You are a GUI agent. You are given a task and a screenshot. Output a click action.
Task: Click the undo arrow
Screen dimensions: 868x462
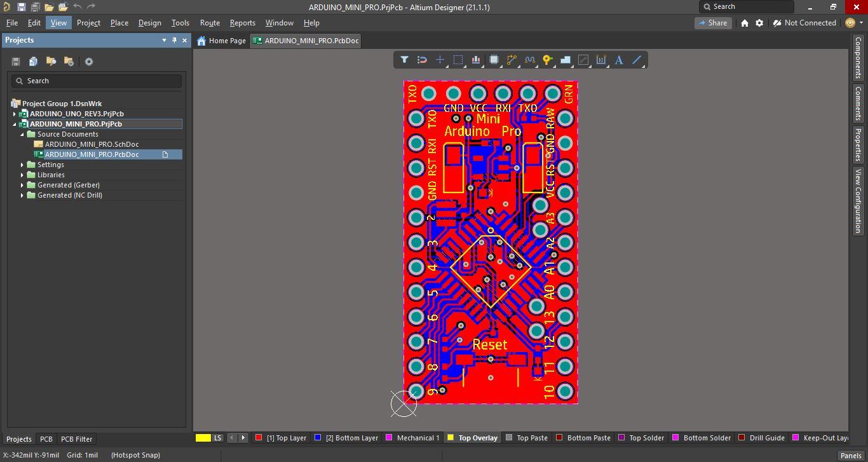coord(77,7)
